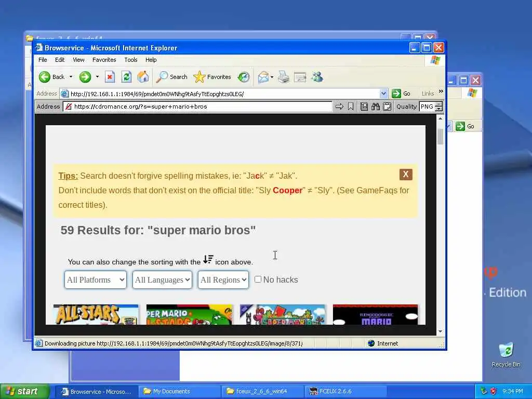Screen dimensions: 532x399
Task: Click the Mail envelope toolbar icon
Action: tap(263, 77)
